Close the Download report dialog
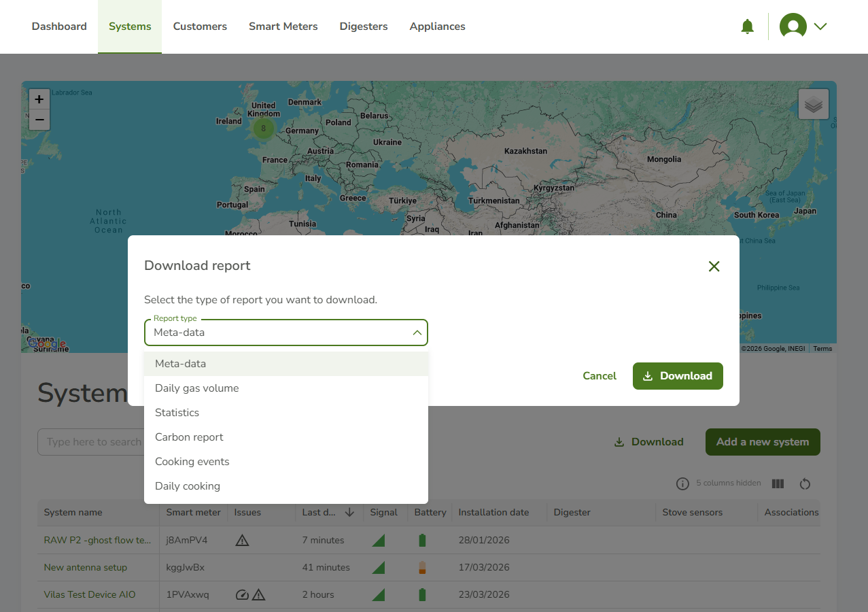The image size is (868, 612). tap(714, 267)
